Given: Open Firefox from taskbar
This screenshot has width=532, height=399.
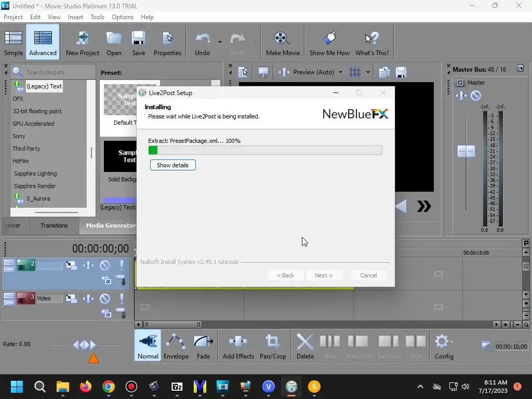Looking at the screenshot, I should [86, 387].
